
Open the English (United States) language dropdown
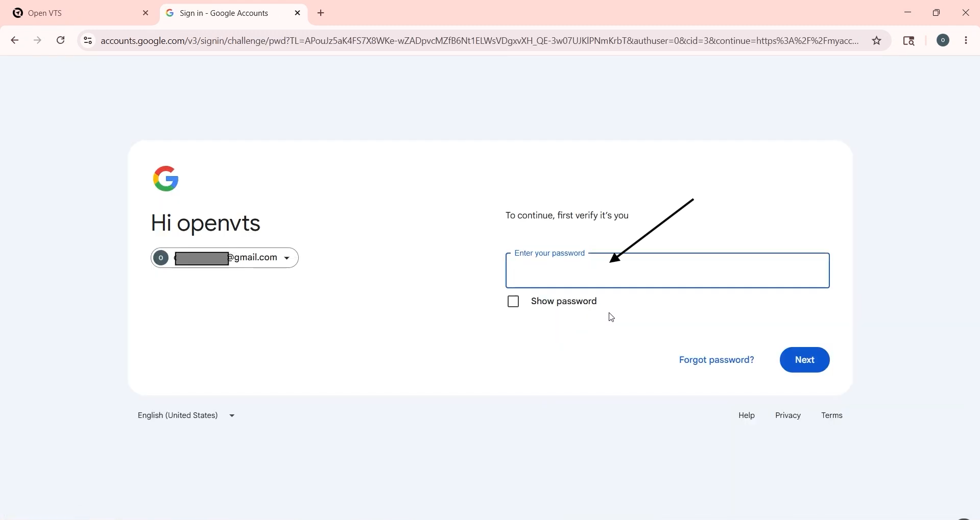click(187, 416)
